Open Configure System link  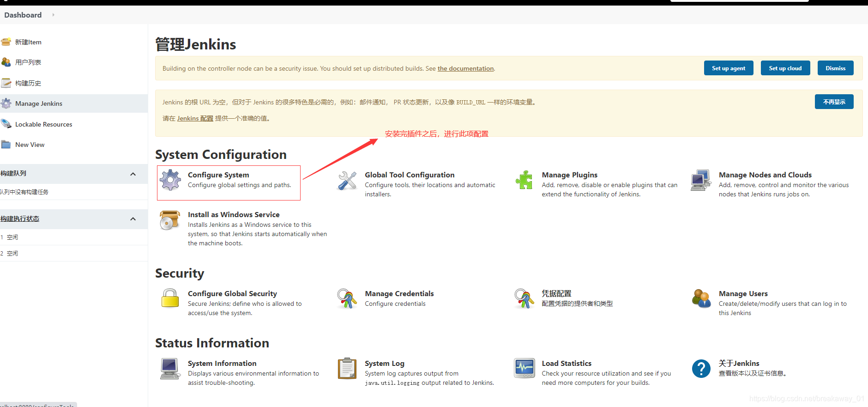coord(218,175)
